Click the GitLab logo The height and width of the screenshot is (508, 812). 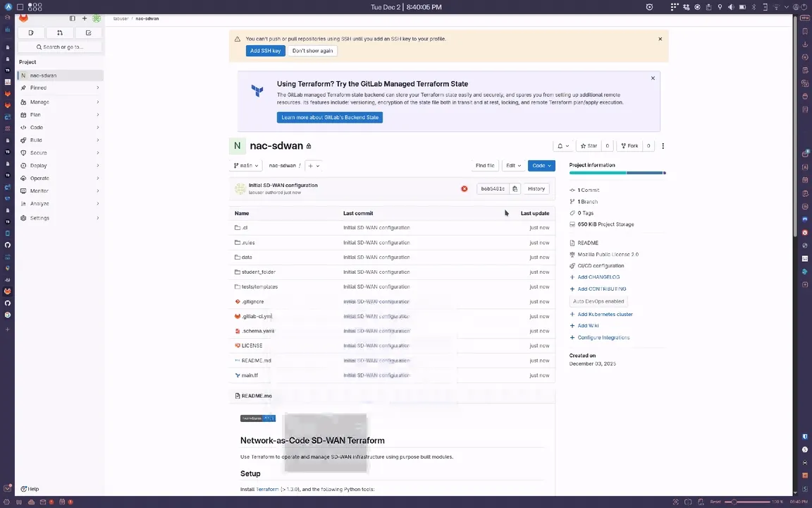click(x=23, y=18)
